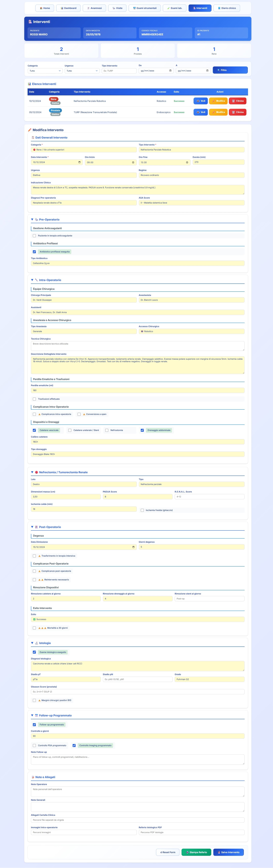The width and height of the screenshot is (273, 868).
Task: Open the Urgenza filter dropdown
Action: (82, 71)
